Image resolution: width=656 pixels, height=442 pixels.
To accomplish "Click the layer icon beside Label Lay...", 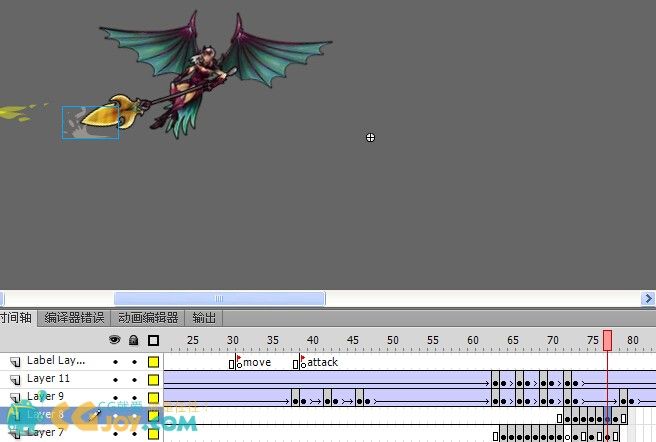I will (15, 361).
